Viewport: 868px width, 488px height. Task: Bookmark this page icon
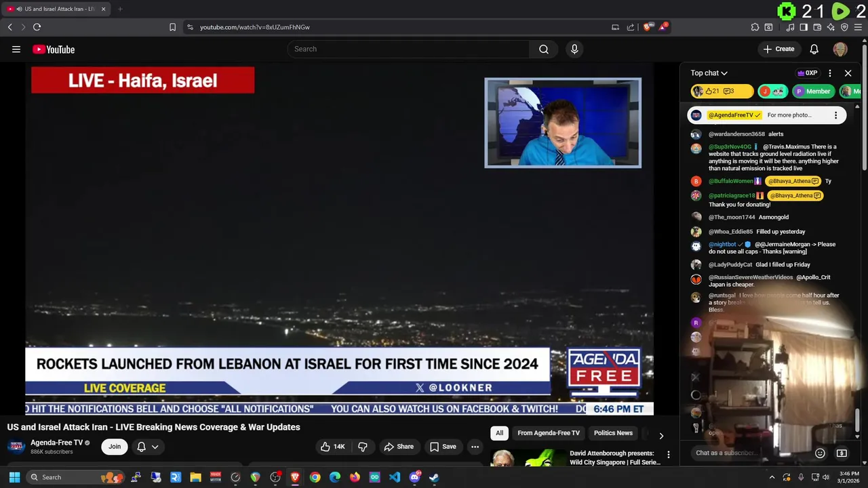172,27
